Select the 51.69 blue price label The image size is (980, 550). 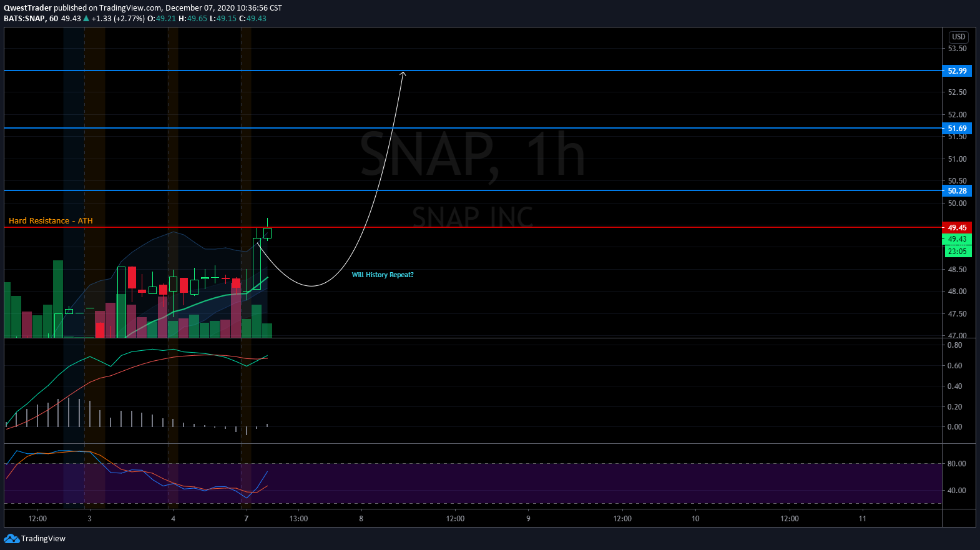tap(957, 129)
